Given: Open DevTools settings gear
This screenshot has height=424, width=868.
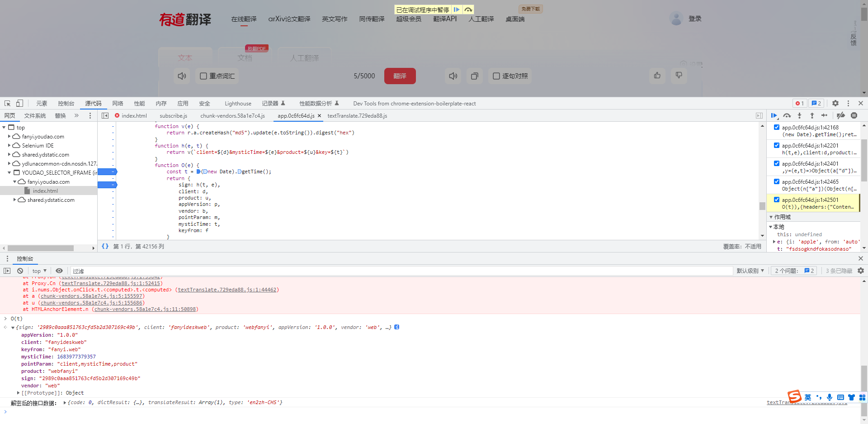Looking at the screenshot, I should (835, 103).
